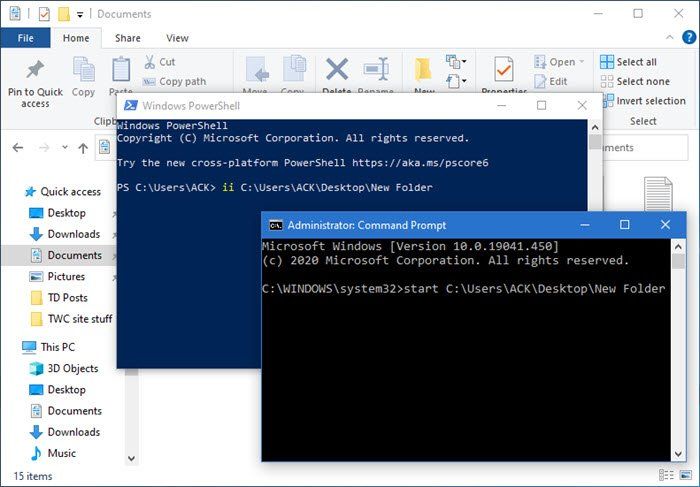Click the start command line in Command Prompt
Image resolution: width=700 pixels, height=487 pixels.
coord(463,289)
